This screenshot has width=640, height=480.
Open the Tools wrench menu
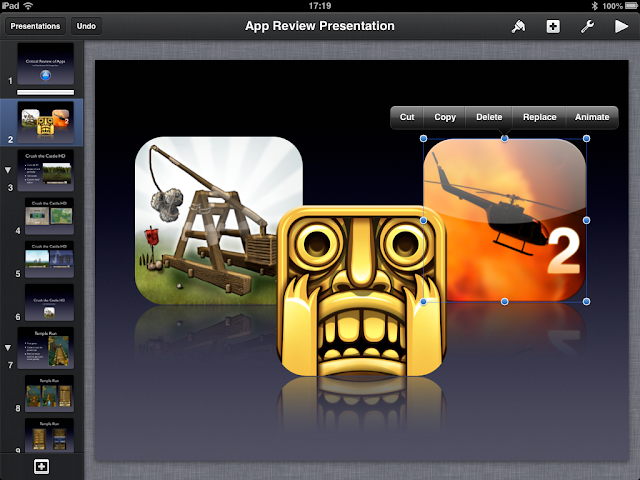click(587, 27)
